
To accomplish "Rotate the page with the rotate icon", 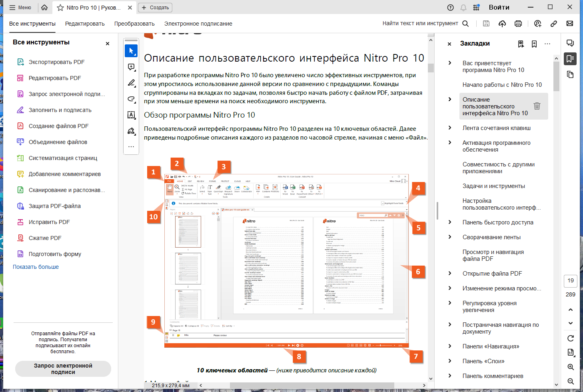I will (x=570, y=338).
